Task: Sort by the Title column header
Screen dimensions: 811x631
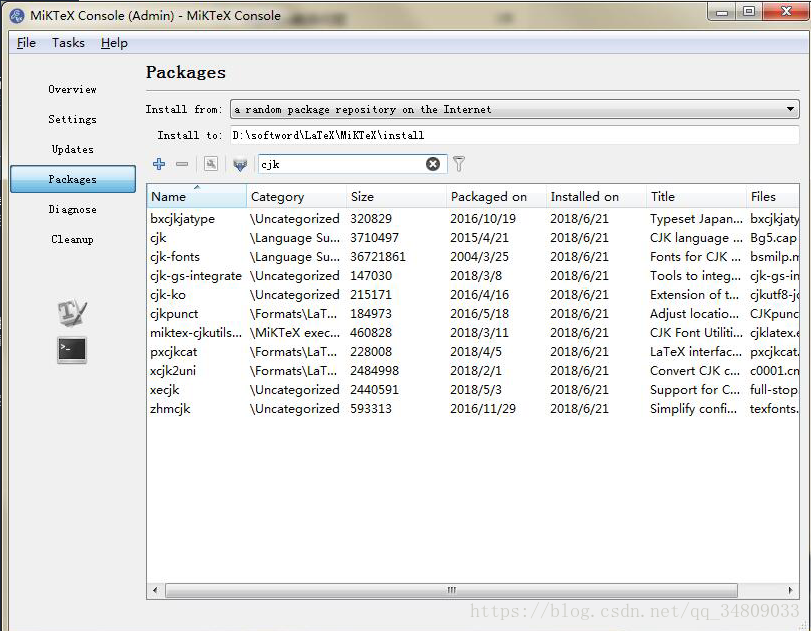Action: (696, 197)
